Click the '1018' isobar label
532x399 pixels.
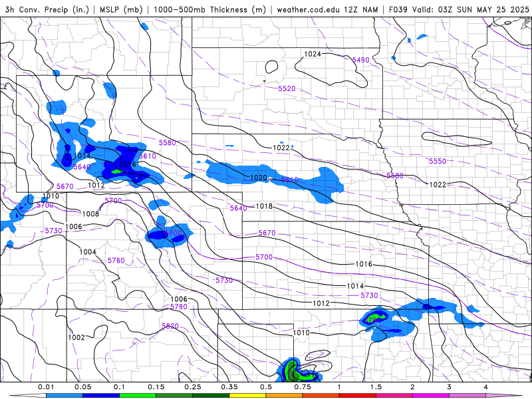(x=264, y=206)
